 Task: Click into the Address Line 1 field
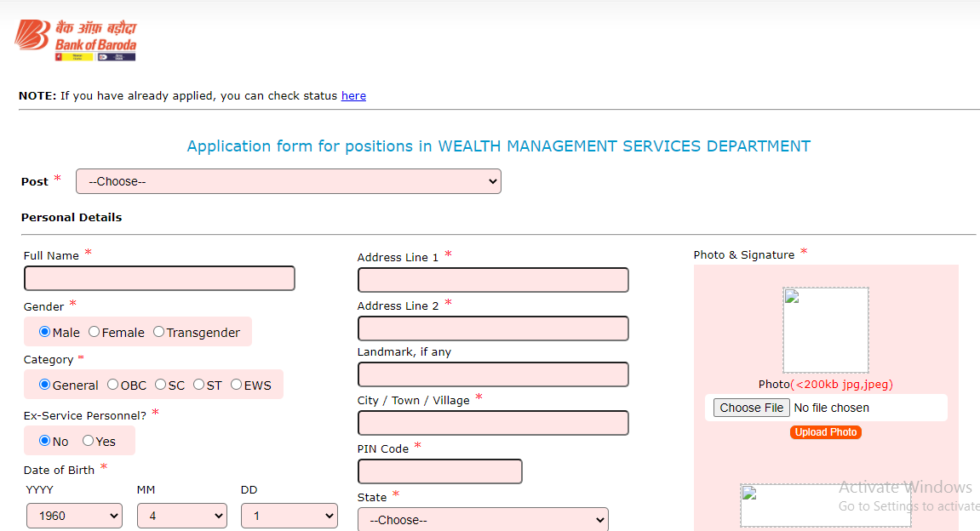click(x=493, y=280)
